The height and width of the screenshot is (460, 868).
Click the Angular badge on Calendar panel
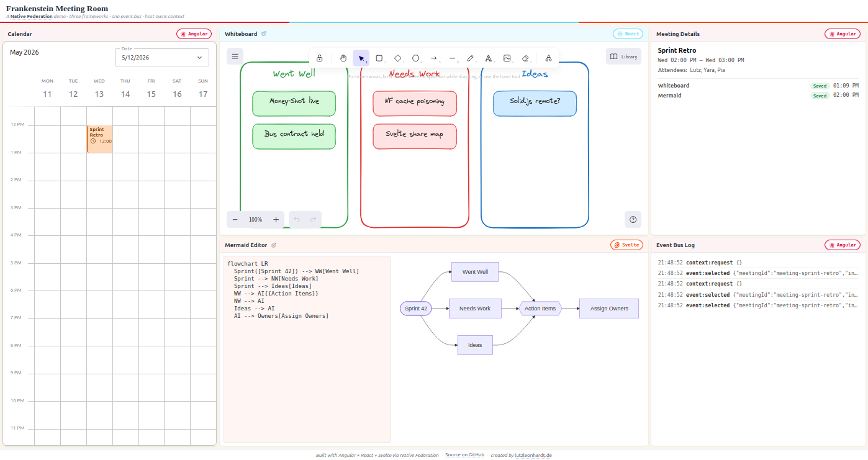pyautogui.click(x=194, y=34)
